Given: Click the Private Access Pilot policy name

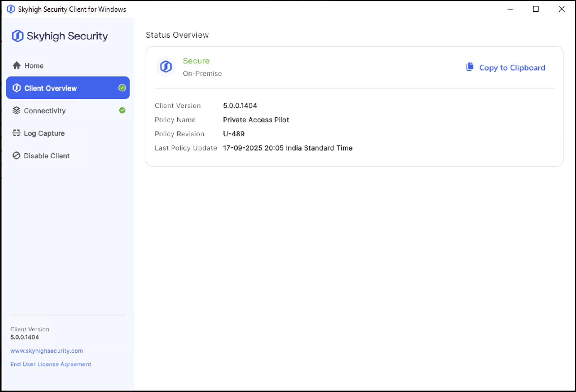Looking at the screenshot, I should 256,120.
